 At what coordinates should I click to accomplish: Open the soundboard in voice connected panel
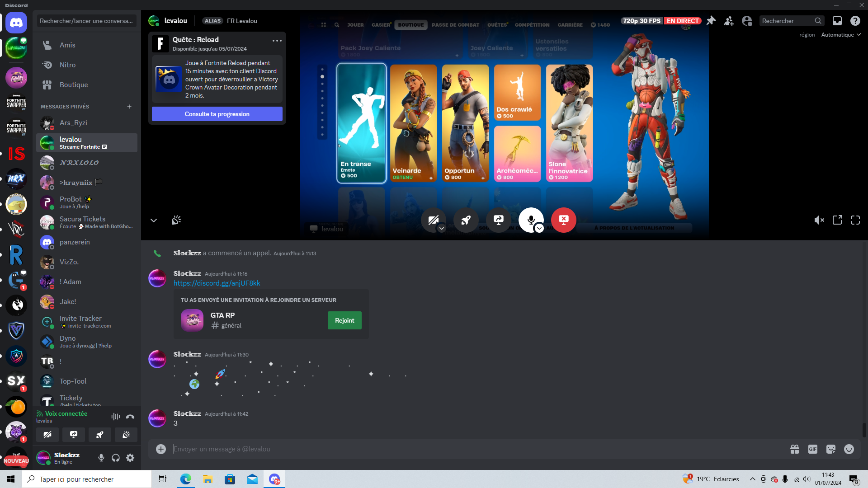pyautogui.click(x=126, y=435)
